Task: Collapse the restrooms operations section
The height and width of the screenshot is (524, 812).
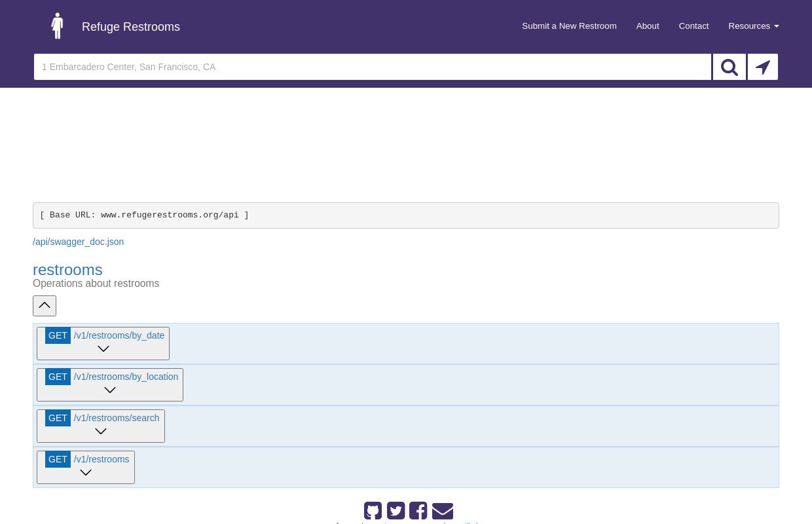Action: (45, 305)
